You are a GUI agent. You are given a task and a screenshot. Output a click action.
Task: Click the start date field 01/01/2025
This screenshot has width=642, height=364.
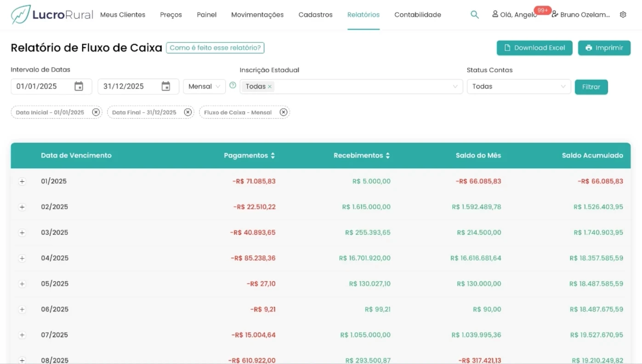(51, 86)
